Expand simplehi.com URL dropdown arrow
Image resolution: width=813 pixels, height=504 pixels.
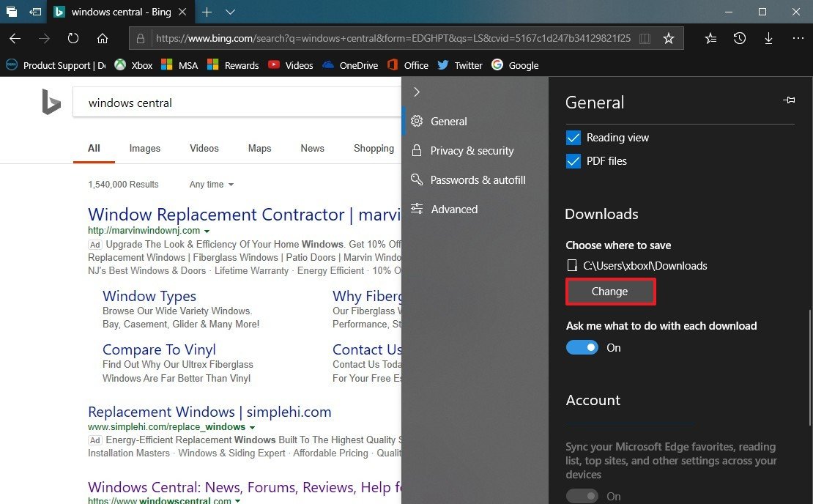pyautogui.click(x=253, y=428)
